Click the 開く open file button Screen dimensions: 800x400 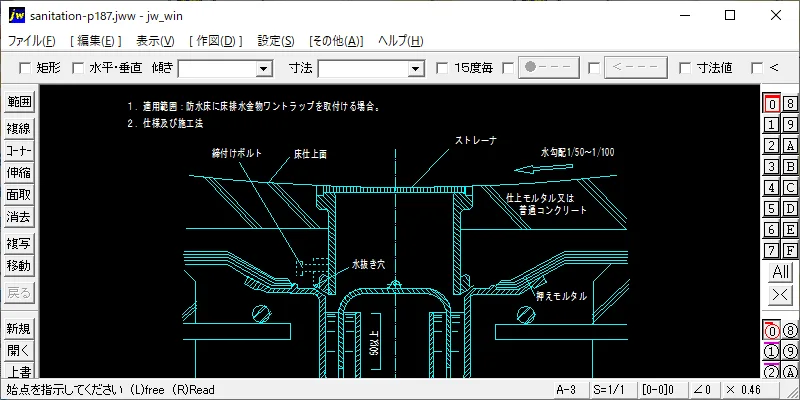[x=19, y=351]
